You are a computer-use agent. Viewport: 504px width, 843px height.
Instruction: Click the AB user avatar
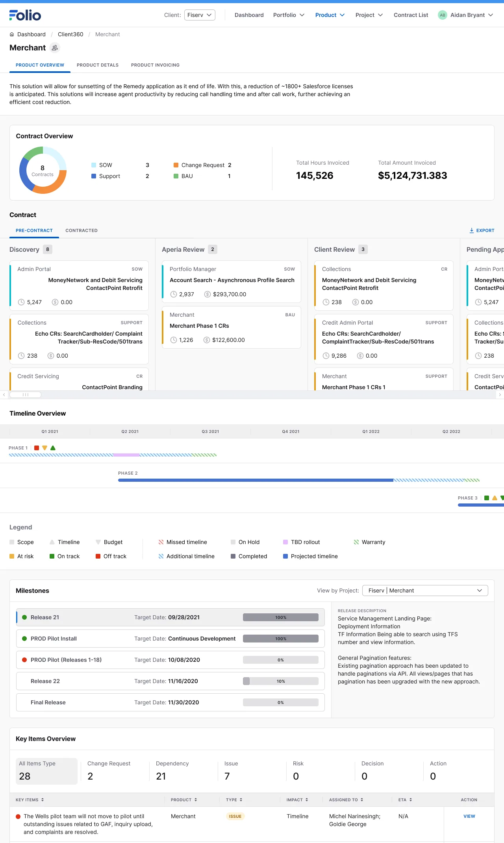click(443, 15)
